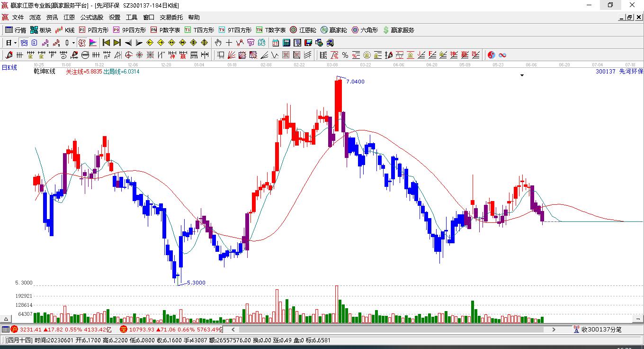This screenshot has height=349, width=644.
Task: Click the 日K线 chart label
Action: 9,68
